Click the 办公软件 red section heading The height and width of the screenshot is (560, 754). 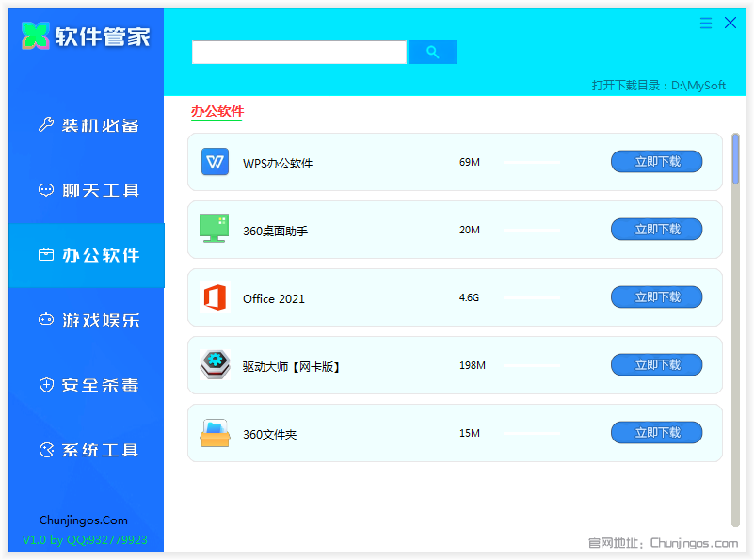point(217,111)
